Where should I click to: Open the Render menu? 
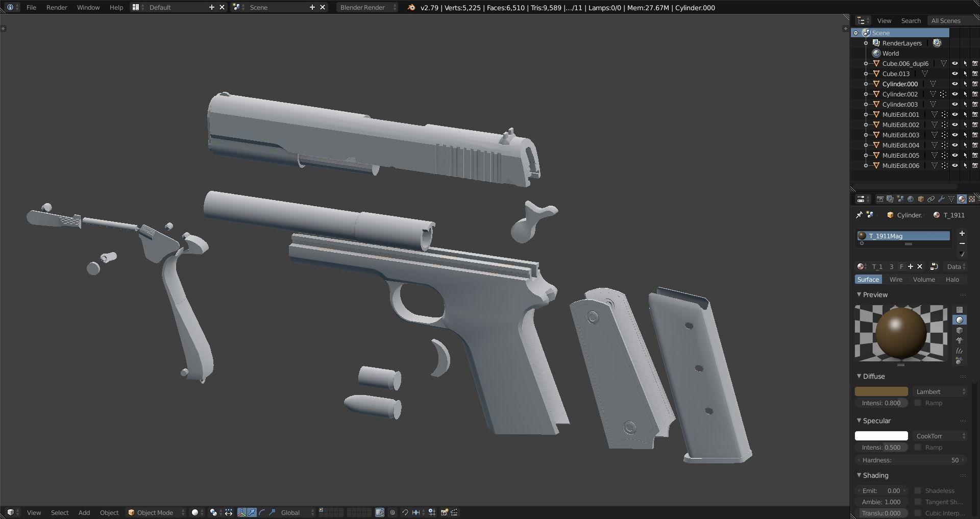pyautogui.click(x=57, y=7)
